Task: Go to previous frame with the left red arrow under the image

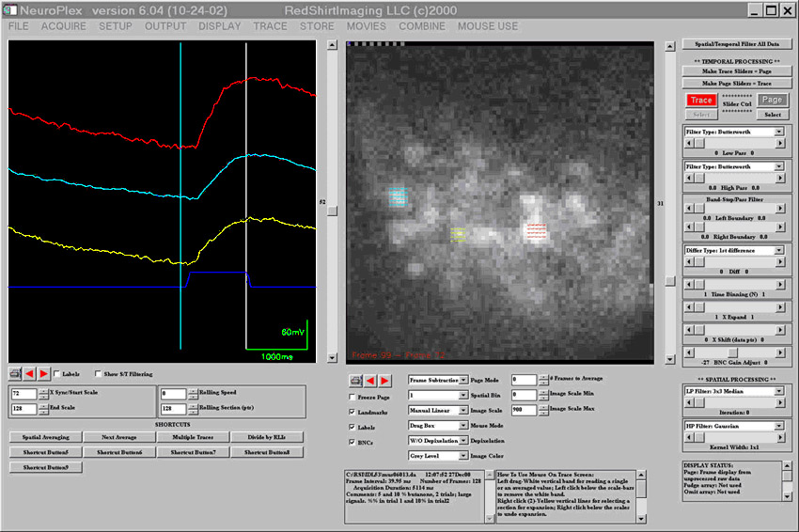Action: coord(371,380)
